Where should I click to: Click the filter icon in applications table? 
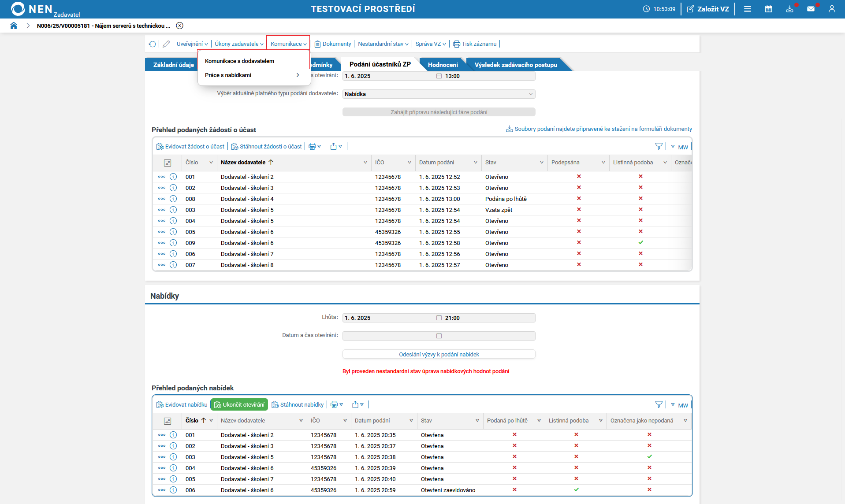pos(659,146)
